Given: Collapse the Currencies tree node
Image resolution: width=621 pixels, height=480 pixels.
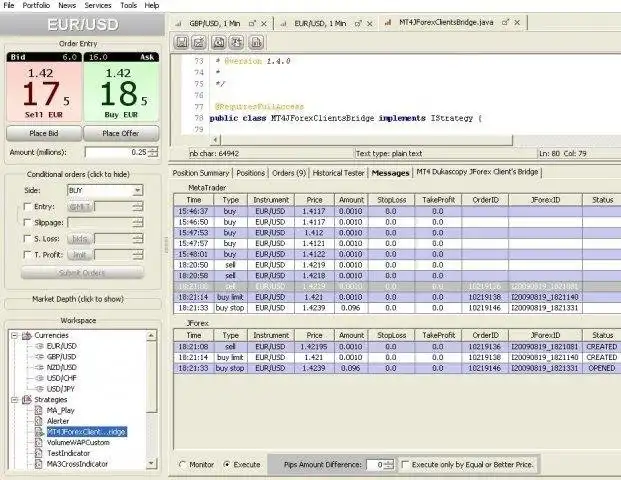Looking at the screenshot, I should click(x=13, y=335).
